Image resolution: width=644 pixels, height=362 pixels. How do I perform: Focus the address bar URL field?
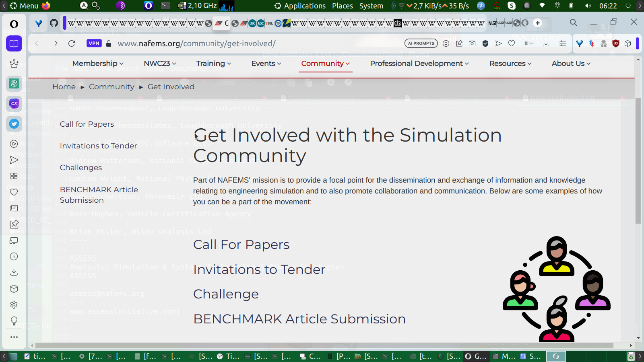(258, 43)
